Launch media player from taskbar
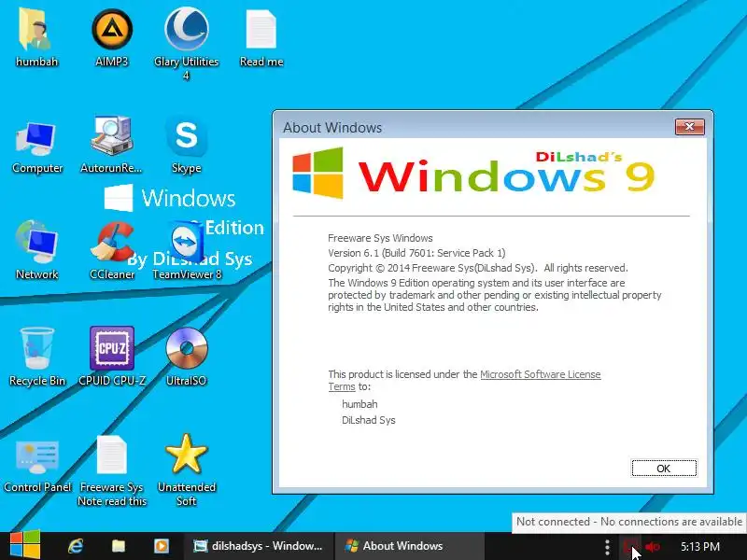This screenshot has height=560, width=747. pyautogui.click(x=161, y=546)
